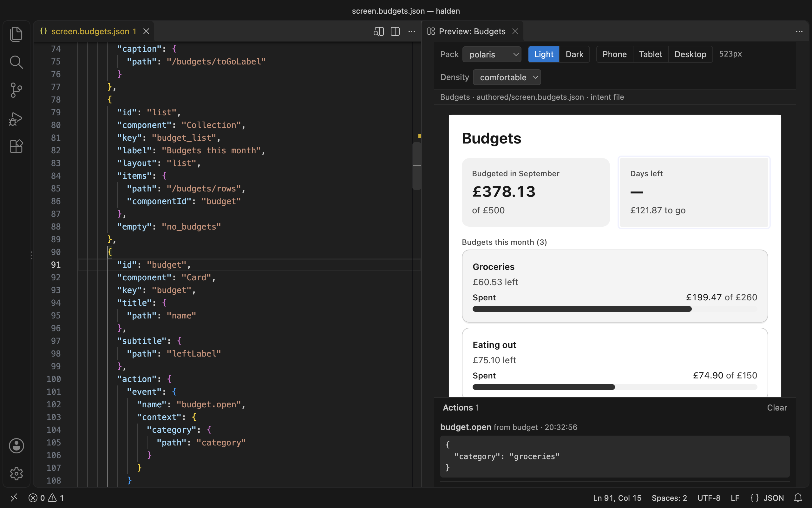The image size is (812, 508).
Task: Click the editor vertical scrollbar thumb
Action: click(417, 166)
